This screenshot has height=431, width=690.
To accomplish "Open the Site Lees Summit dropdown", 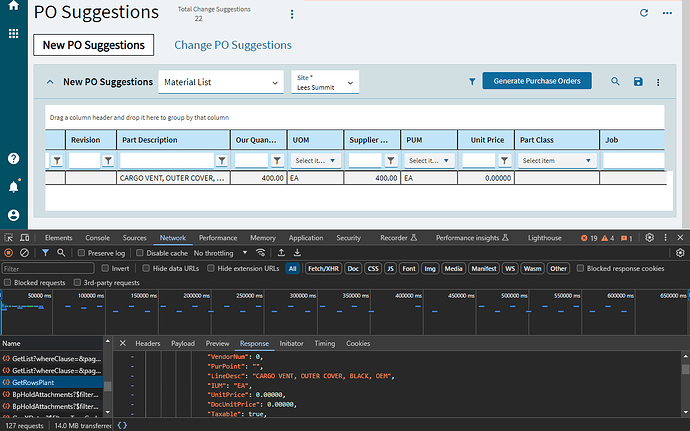I will point(325,82).
